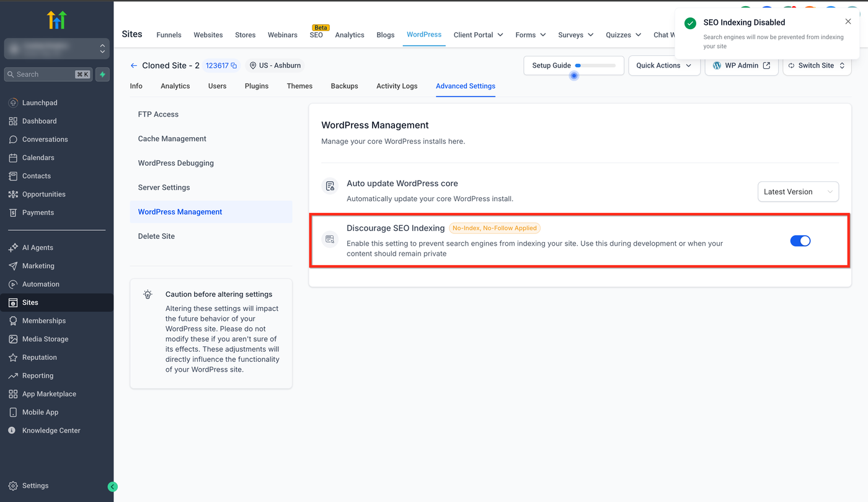
Task: Click the sidebar Search field
Action: 43,74
